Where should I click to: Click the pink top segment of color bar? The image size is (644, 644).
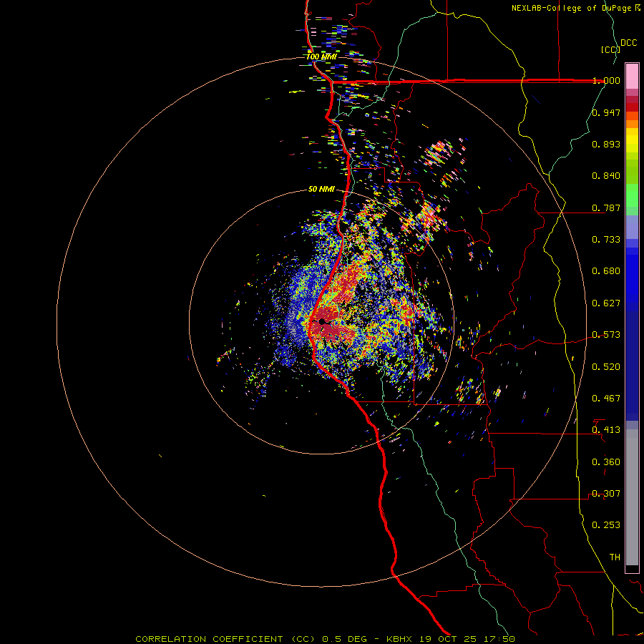pyautogui.click(x=632, y=77)
